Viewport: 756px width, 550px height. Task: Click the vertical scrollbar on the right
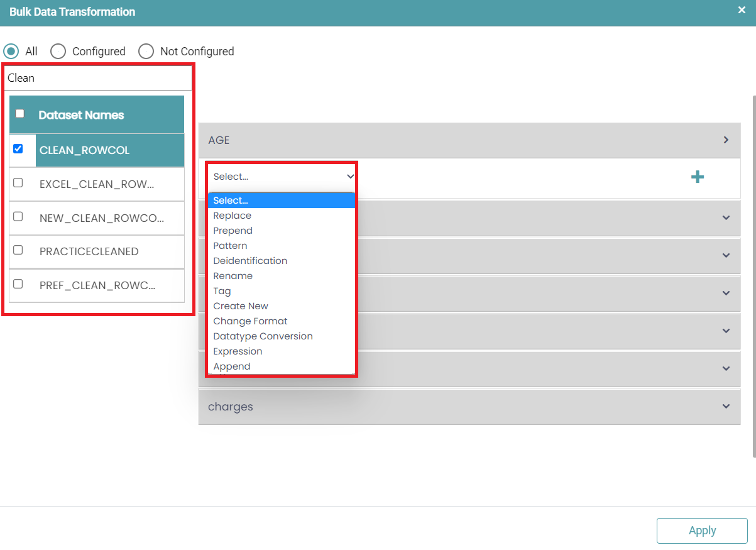click(x=753, y=277)
